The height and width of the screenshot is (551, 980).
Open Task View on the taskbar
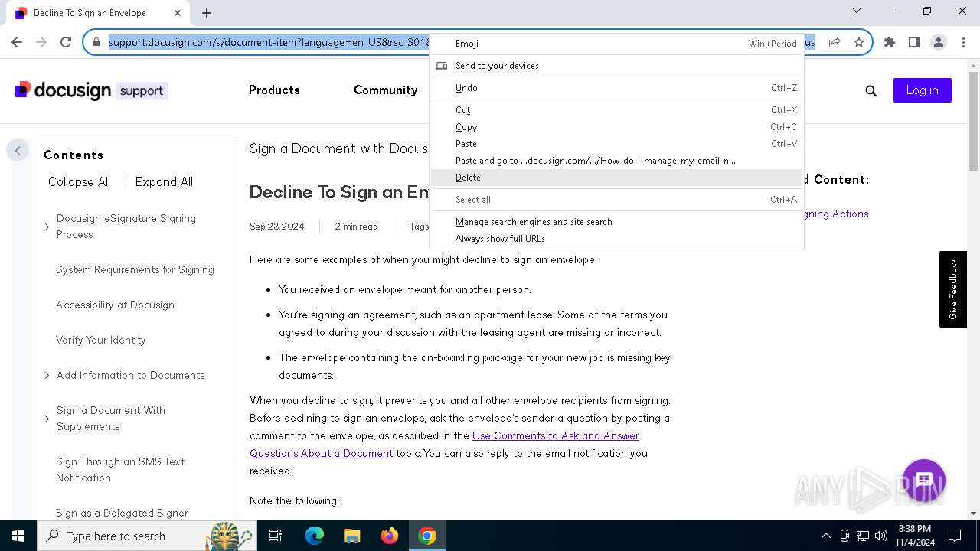pos(276,536)
